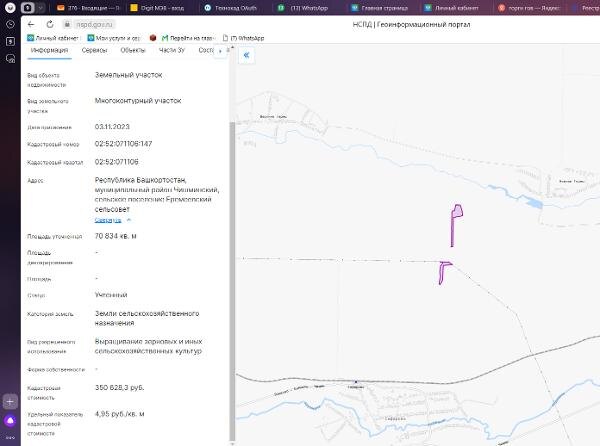Switch to the Объекты tab
Image resolution: width=600 pixels, height=446 pixels.
133,50
